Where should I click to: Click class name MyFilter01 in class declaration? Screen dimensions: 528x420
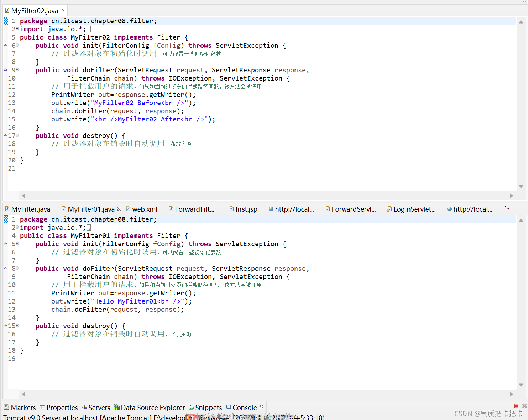(90, 236)
